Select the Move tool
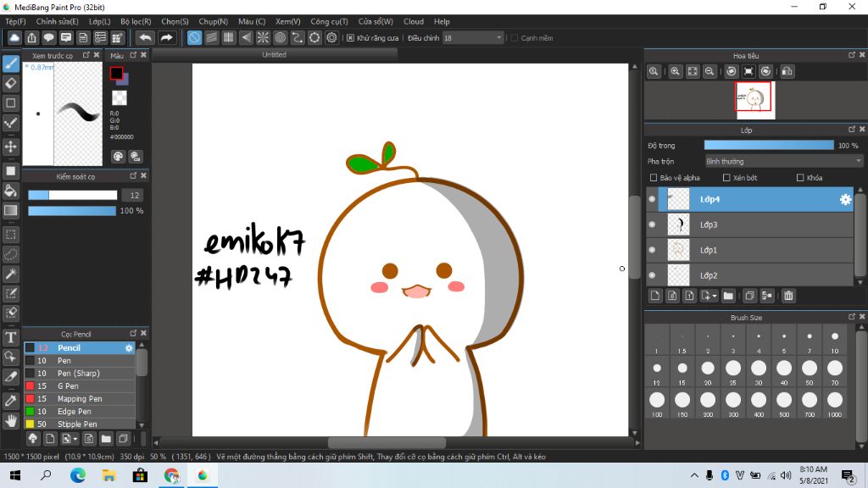This screenshot has width=868, height=488. coord(11,147)
